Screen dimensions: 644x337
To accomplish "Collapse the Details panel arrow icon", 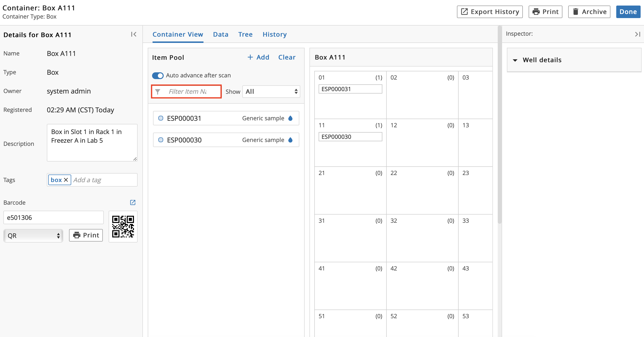I will click(x=134, y=34).
